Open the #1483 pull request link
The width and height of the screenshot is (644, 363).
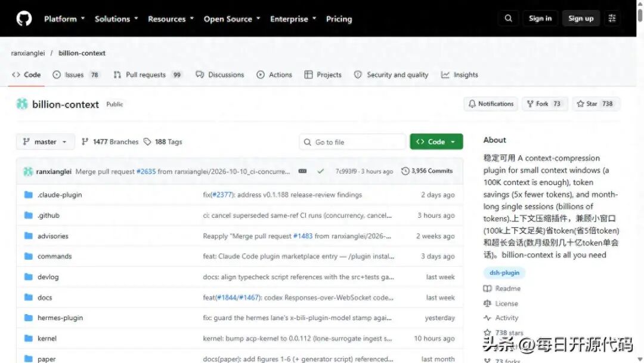(303, 236)
